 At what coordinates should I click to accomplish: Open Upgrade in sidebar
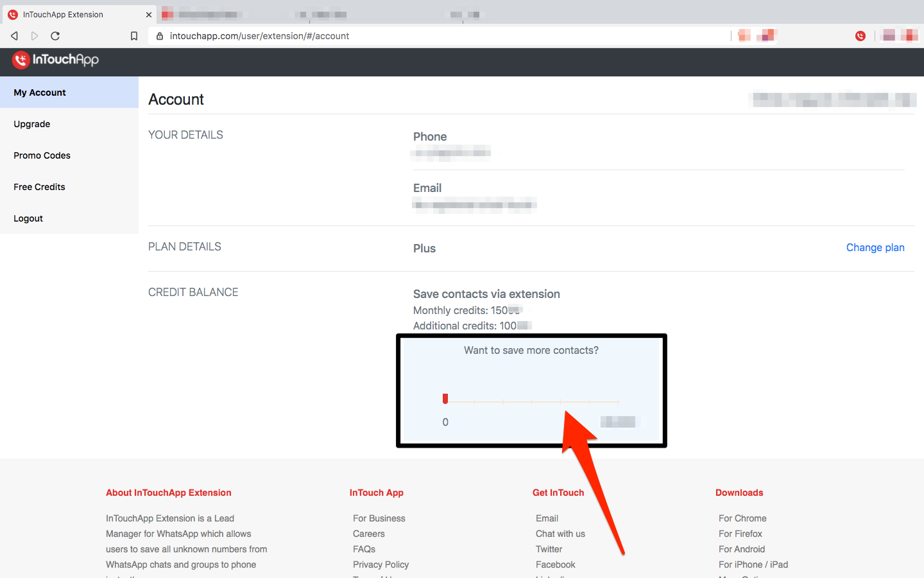click(69, 124)
